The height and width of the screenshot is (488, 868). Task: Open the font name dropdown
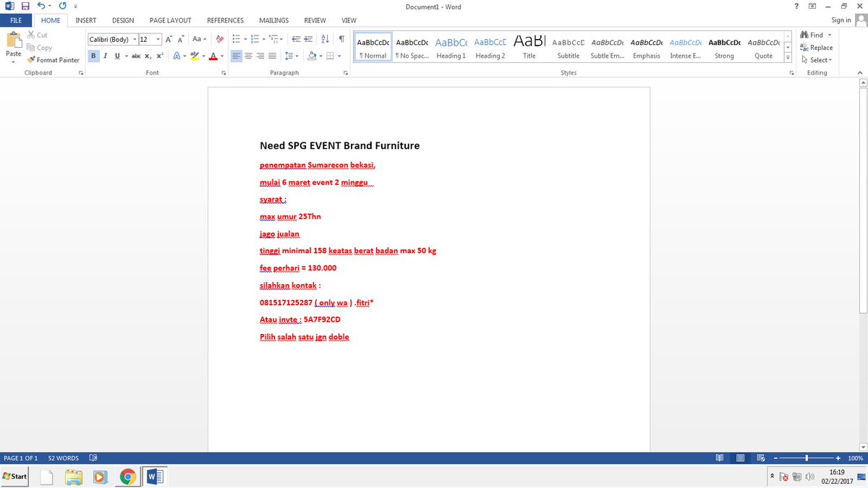point(135,39)
